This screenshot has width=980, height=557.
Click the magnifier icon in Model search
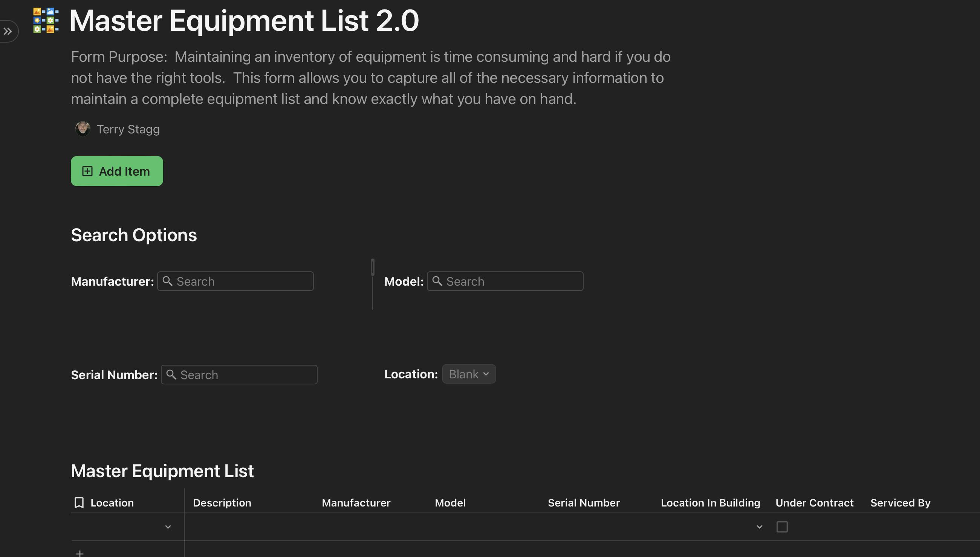point(437,281)
